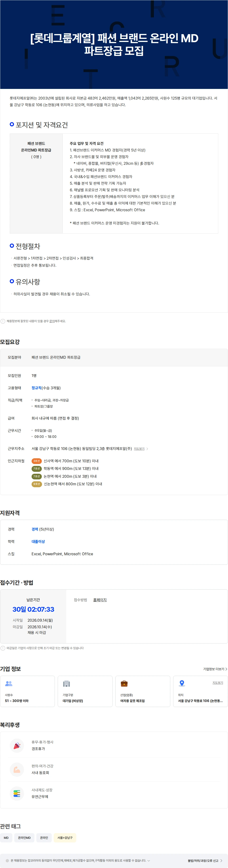Click arrow beside work address 지도보기

click(x=147, y=449)
